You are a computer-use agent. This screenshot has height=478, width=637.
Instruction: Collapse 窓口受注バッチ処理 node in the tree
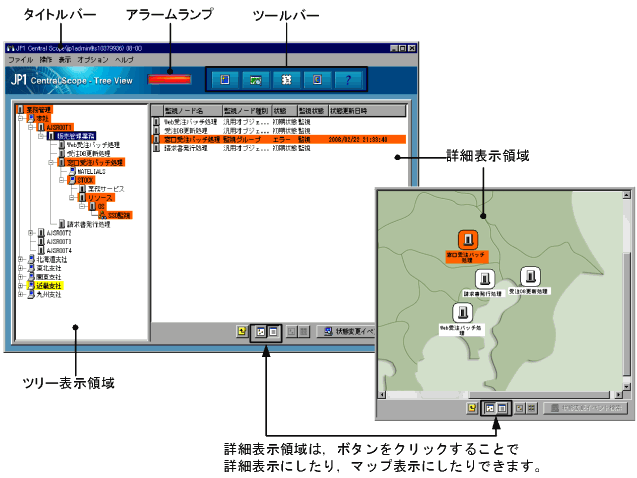pos(51,162)
